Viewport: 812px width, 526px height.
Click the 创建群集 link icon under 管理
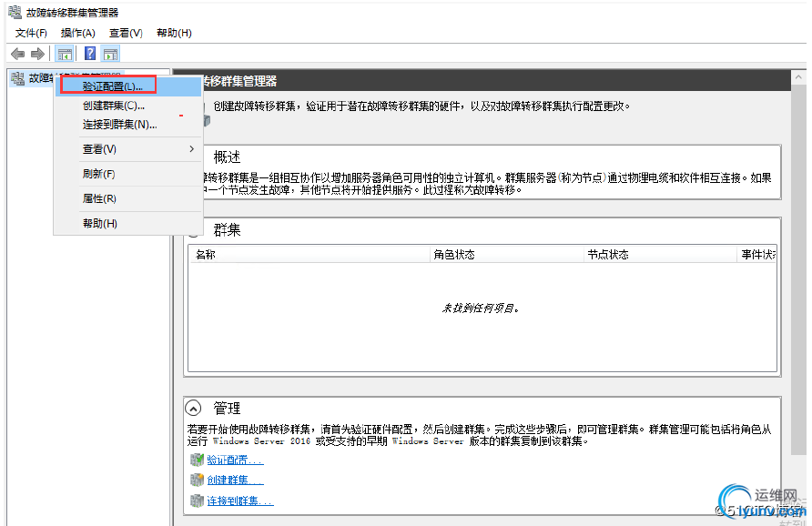(x=197, y=480)
